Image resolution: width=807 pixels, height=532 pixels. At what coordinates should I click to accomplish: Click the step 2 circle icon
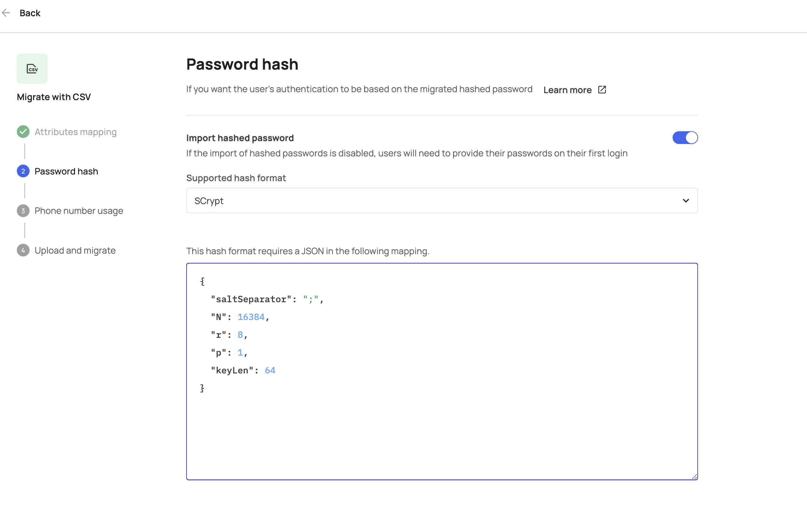(x=23, y=171)
